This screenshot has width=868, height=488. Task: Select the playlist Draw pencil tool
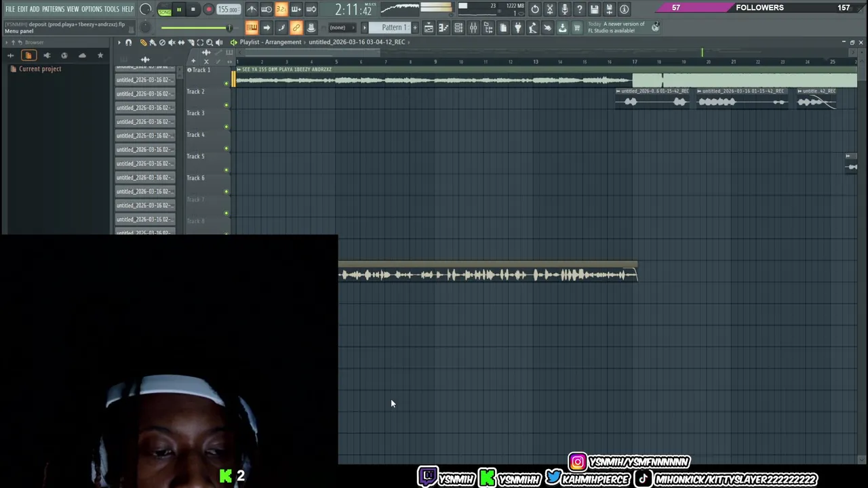coord(143,42)
